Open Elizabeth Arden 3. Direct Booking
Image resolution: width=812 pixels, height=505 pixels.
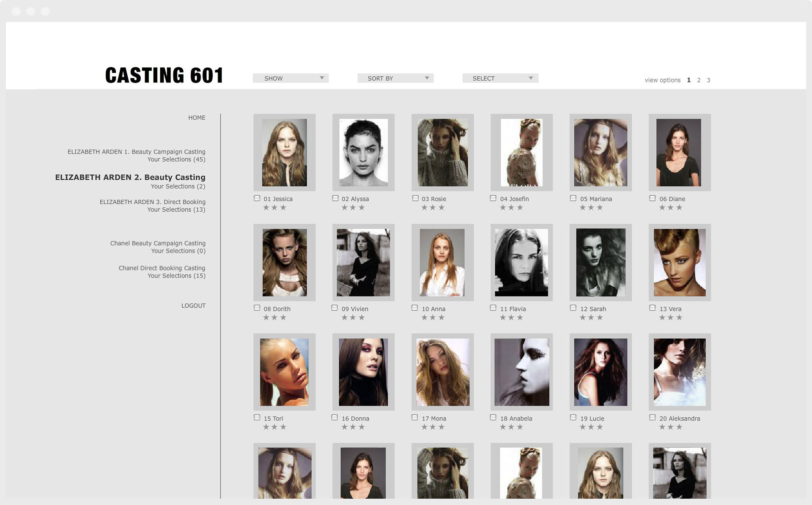pyautogui.click(x=152, y=202)
